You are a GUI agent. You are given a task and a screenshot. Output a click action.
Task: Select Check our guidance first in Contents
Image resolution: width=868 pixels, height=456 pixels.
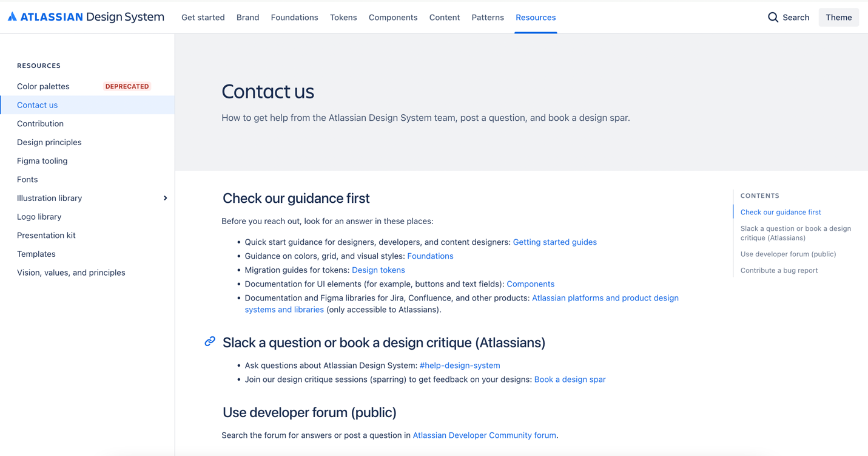[x=780, y=212]
